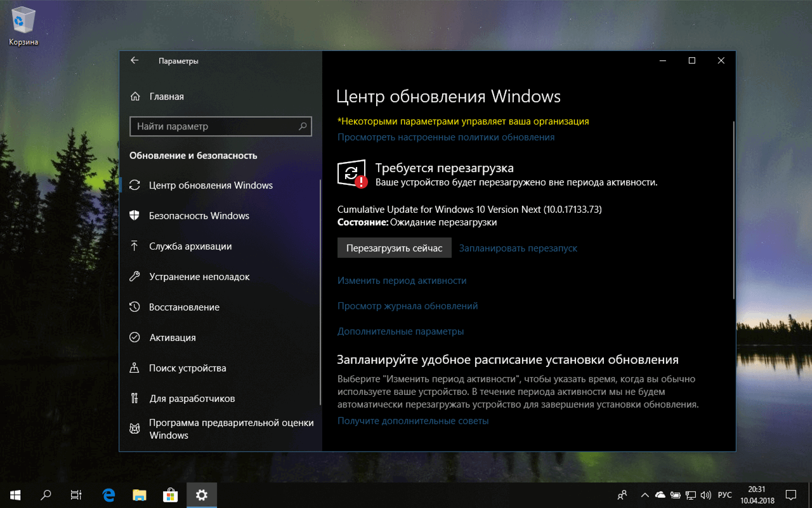This screenshot has height=508, width=812.
Task: Open Восстановление settings page
Action: pyautogui.click(x=184, y=307)
